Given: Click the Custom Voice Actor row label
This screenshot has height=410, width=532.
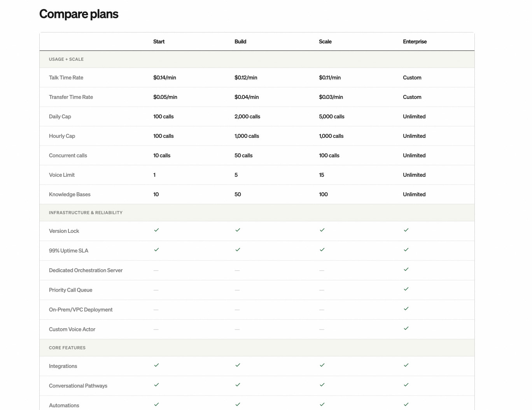Looking at the screenshot, I should coord(72,329).
